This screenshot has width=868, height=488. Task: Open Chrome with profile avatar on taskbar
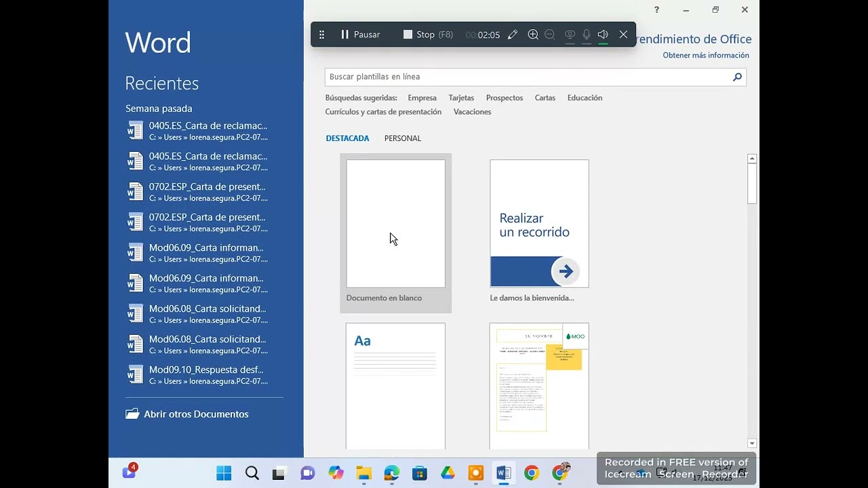pyautogui.click(x=560, y=472)
